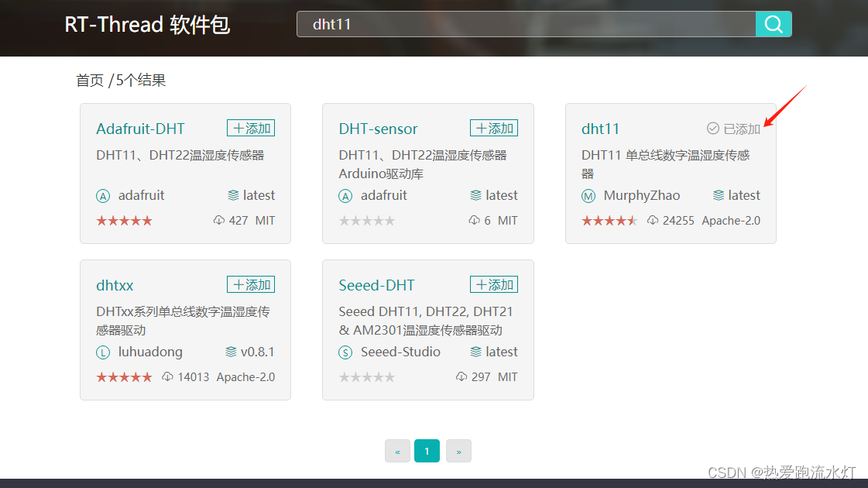Select page 1 in the pagination
This screenshot has height=488, width=868.
click(x=427, y=451)
